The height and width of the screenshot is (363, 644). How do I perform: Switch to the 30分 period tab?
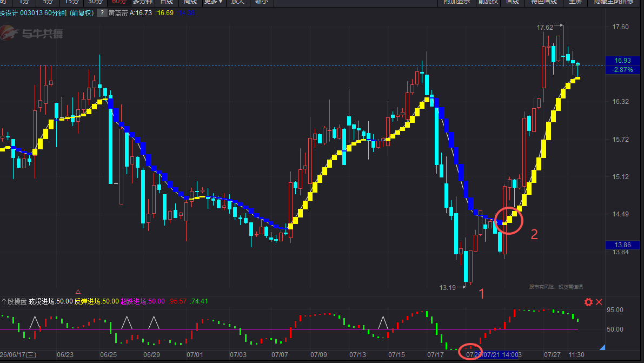tap(95, 2)
